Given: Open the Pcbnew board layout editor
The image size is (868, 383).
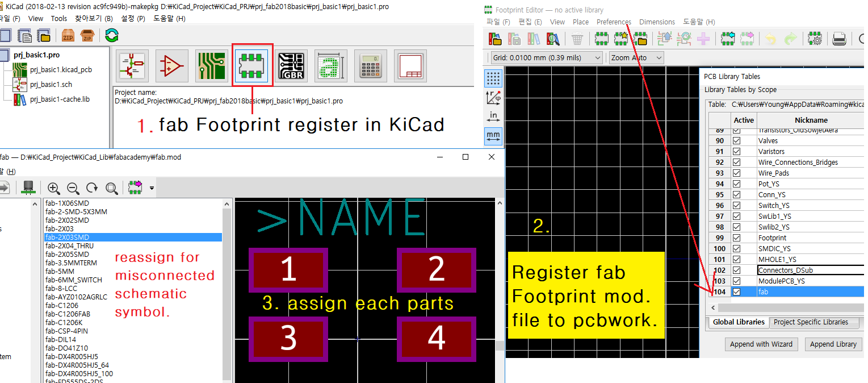Looking at the screenshot, I should click(212, 66).
